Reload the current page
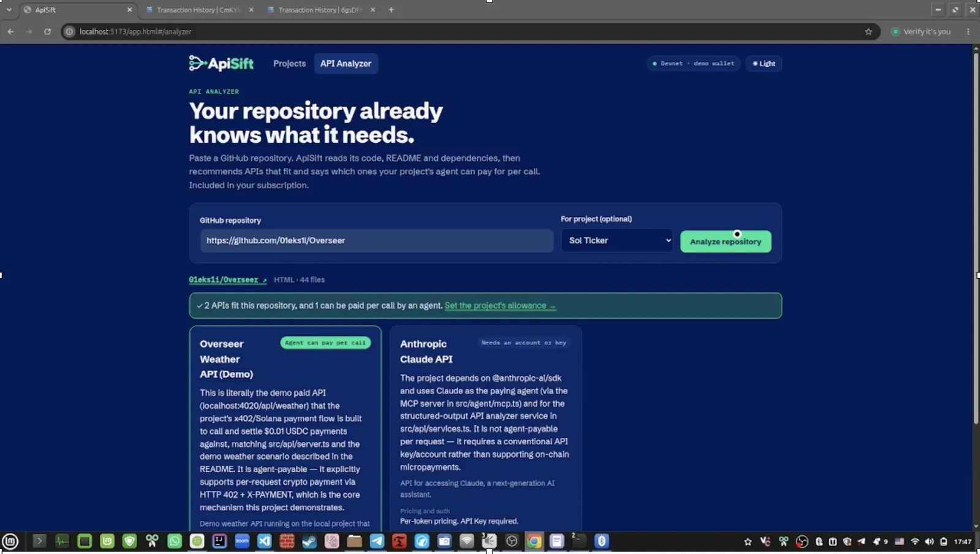This screenshot has height=554, width=980. point(47,31)
